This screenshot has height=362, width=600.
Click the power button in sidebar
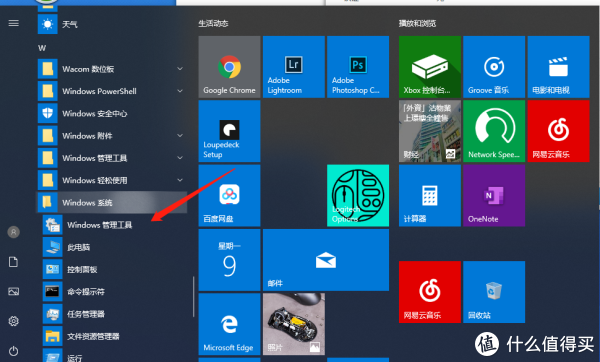pyautogui.click(x=13, y=351)
